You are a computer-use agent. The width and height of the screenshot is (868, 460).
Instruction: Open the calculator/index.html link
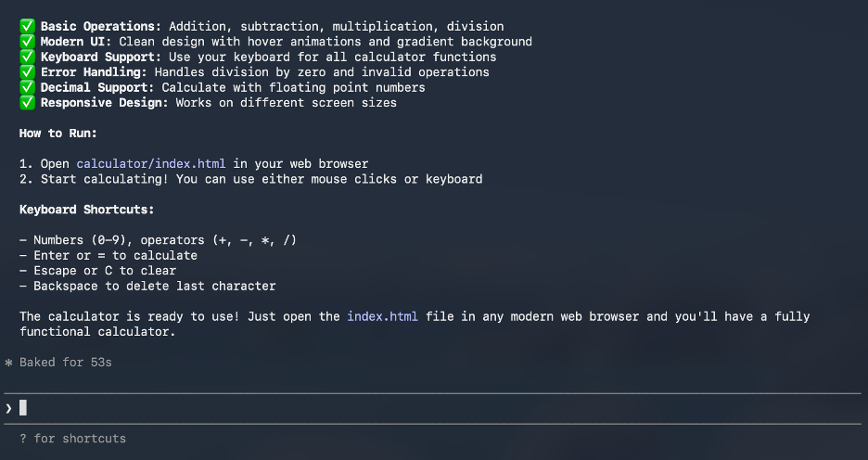[151, 164]
